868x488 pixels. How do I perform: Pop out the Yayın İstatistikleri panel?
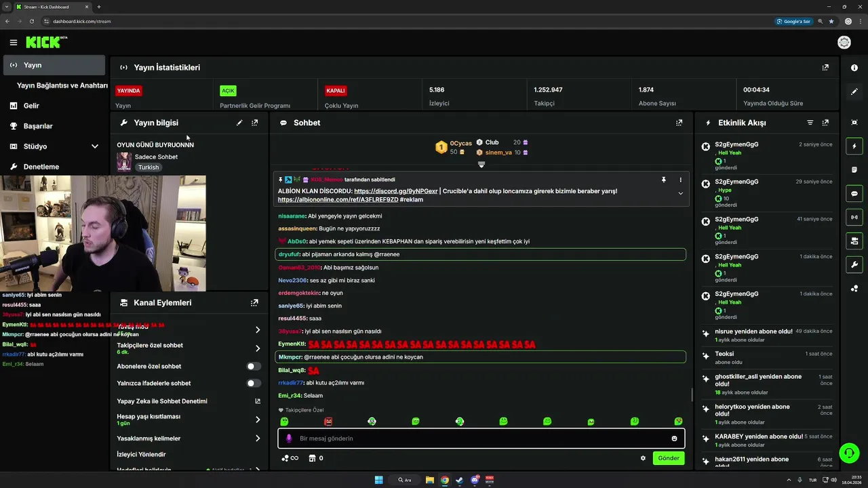[825, 68]
